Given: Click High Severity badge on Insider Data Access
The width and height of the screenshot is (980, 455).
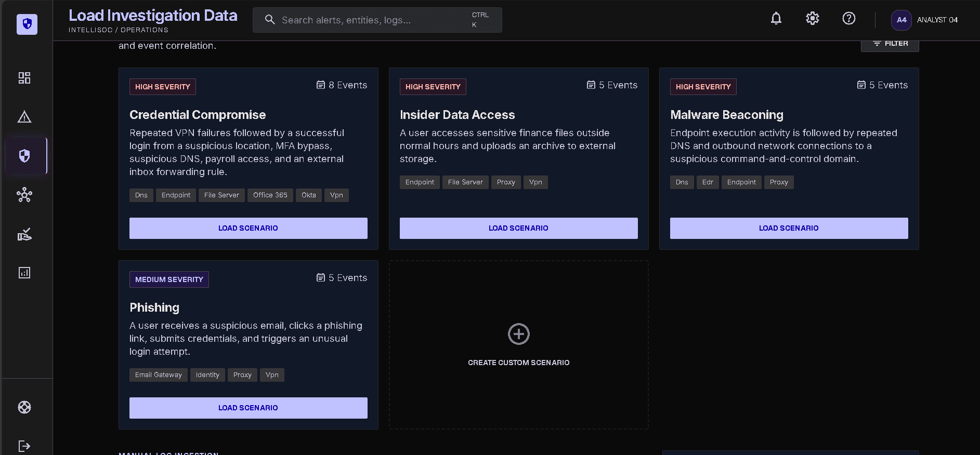Looking at the screenshot, I should click(x=433, y=87).
